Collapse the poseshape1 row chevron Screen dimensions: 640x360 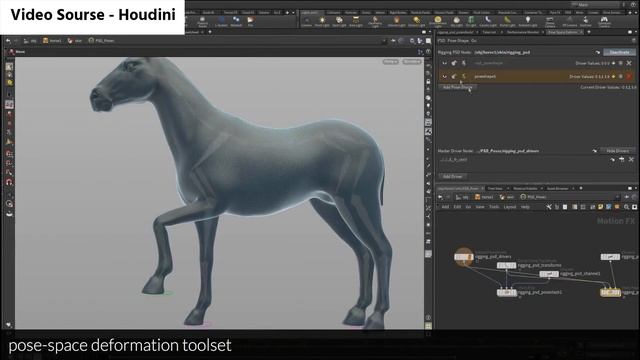coord(444,76)
